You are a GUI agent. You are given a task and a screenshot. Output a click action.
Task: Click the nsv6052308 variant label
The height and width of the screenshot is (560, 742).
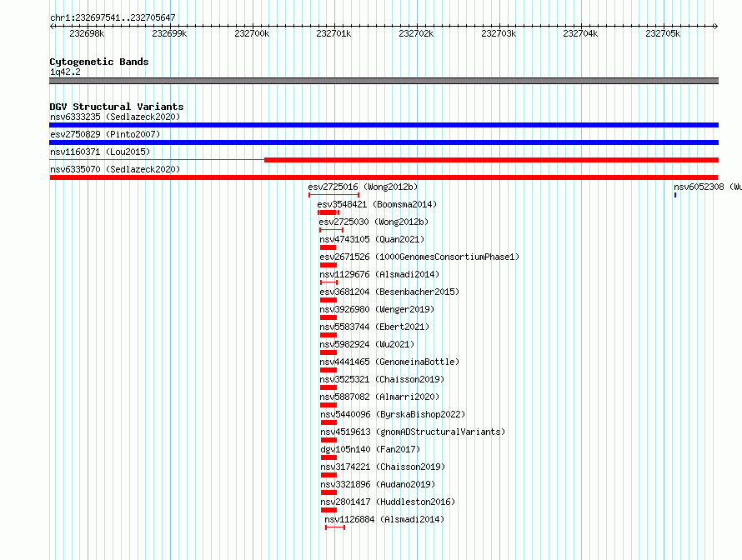pyautogui.click(x=708, y=187)
